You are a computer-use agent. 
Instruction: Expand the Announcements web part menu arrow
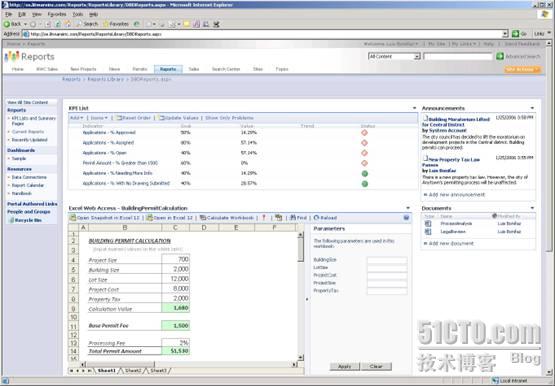(x=532, y=108)
